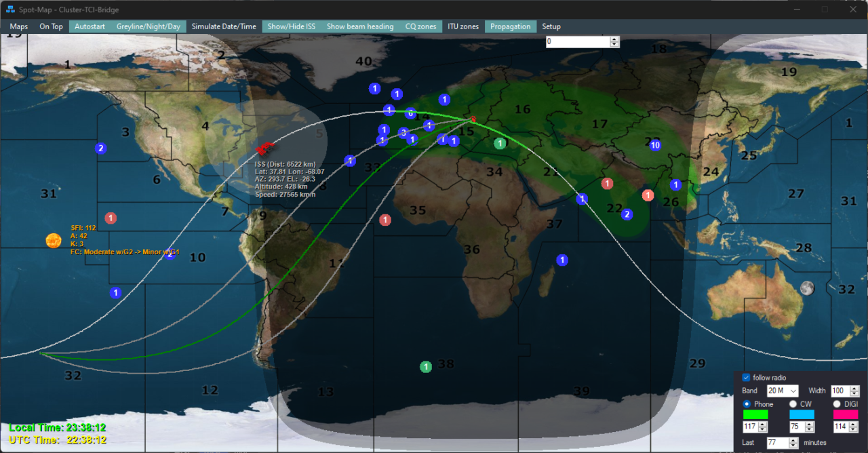Open the Band dropdown showing 20 M
The height and width of the screenshot is (453, 868).
[x=783, y=391]
